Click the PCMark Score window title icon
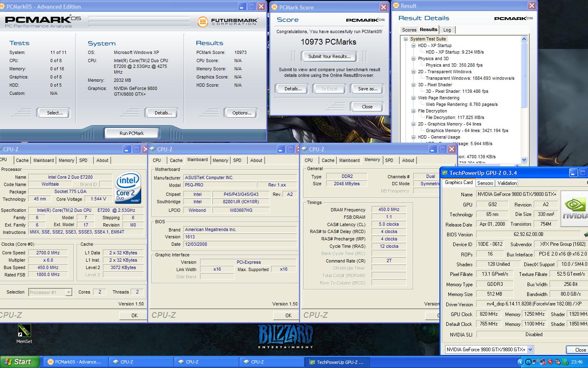The height and width of the screenshot is (368, 588). point(274,7)
